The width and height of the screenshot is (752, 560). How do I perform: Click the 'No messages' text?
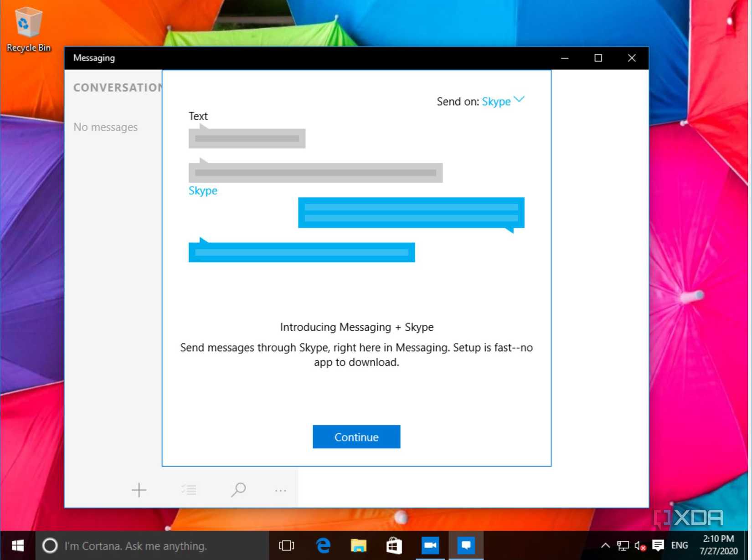click(105, 127)
